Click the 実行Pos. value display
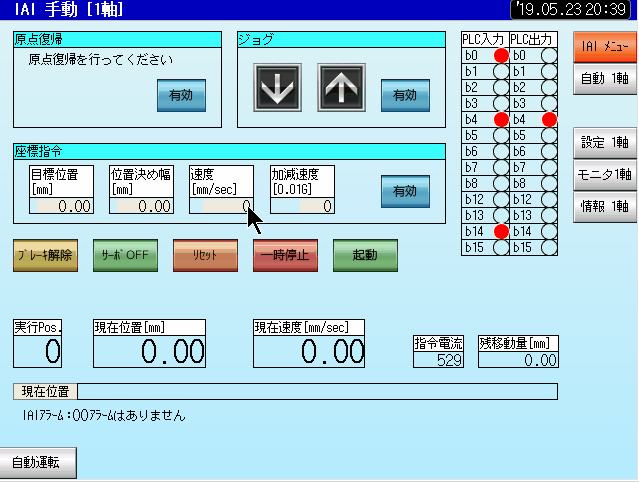The image size is (639, 482). click(x=37, y=351)
